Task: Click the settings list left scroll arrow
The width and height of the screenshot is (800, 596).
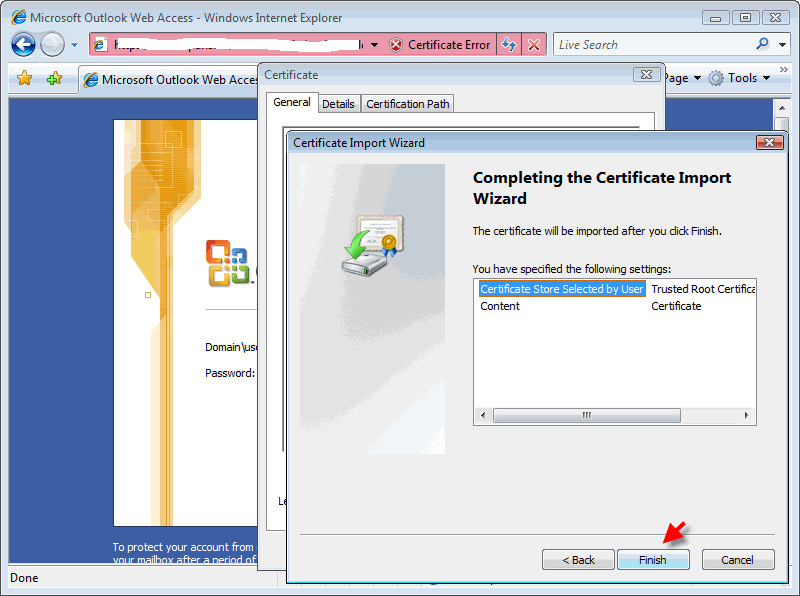Action: [483, 415]
